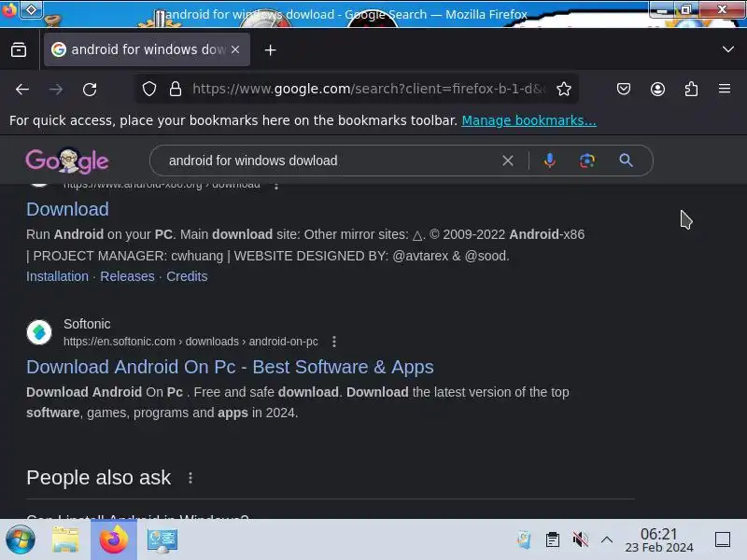747x560 pixels.
Task: Open the file manager from taskbar
Action: coord(65,540)
